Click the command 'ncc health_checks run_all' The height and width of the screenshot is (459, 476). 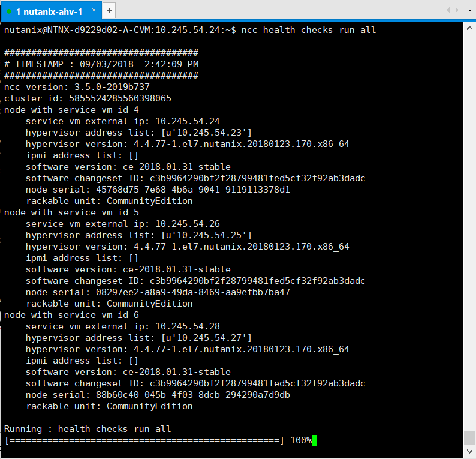tap(308, 30)
